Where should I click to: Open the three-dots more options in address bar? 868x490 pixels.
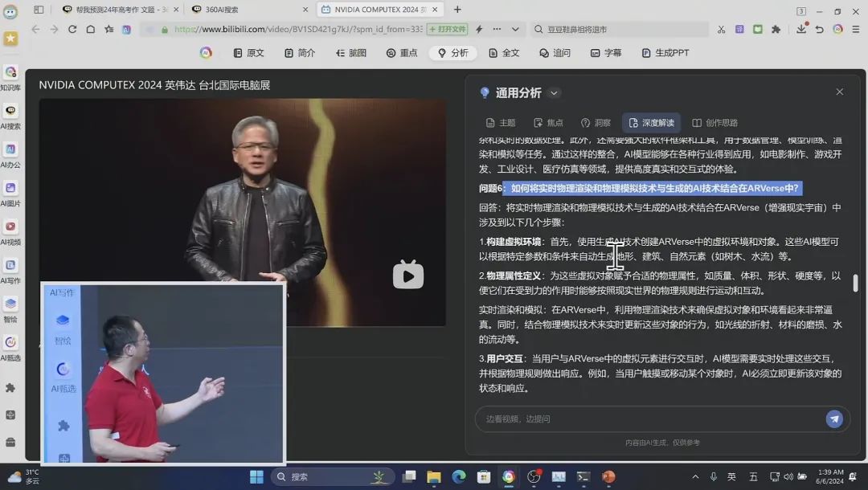497,29
